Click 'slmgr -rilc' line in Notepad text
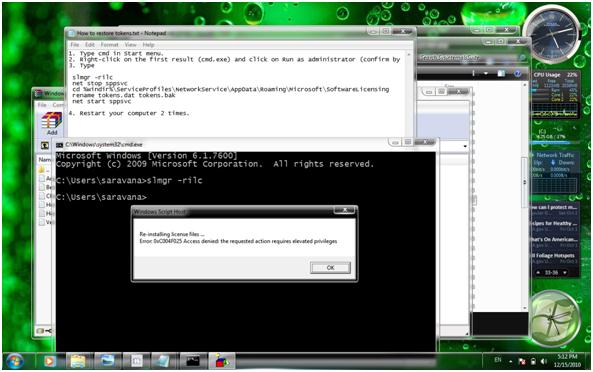Image resolution: width=593 pixels, height=372 pixels. pyautogui.click(x=92, y=77)
